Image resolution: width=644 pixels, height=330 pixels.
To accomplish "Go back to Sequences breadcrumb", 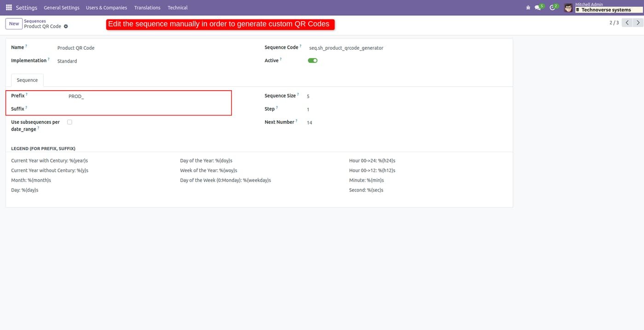I will pos(35,21).
